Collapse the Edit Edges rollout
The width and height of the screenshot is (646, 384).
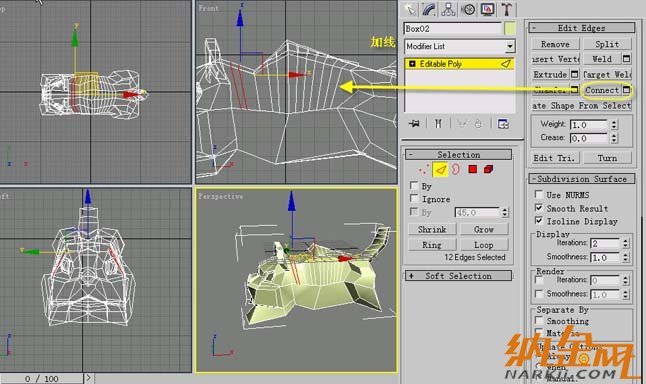tap(582, 28)
